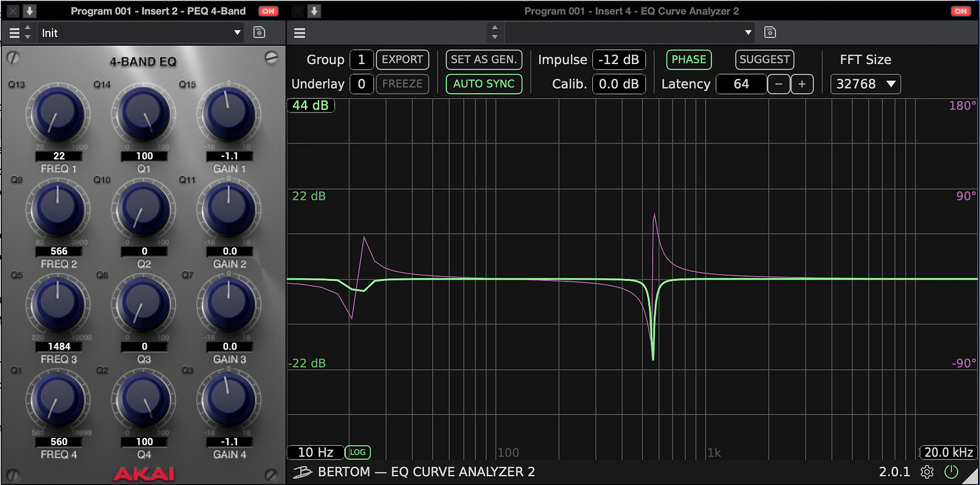980x485 pixels.
Task: Toggle AUTO SYNC button
Action: coord(484,84)
